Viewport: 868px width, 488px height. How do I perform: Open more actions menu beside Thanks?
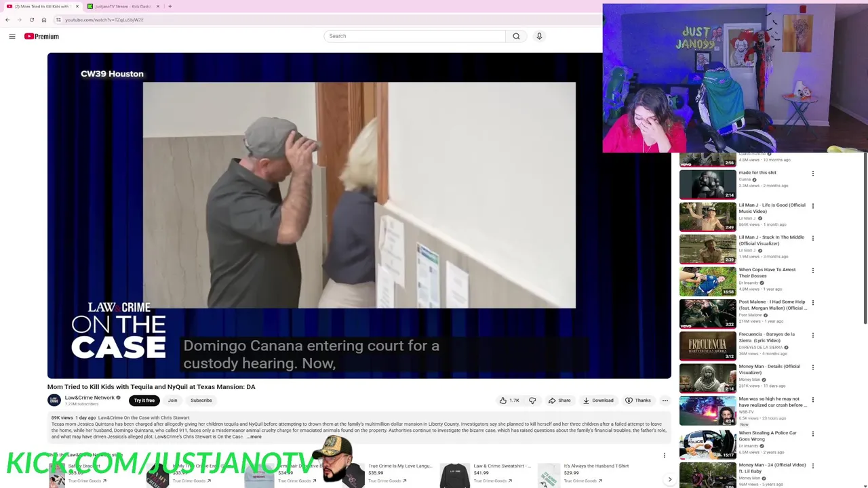[x=665, y=401]
